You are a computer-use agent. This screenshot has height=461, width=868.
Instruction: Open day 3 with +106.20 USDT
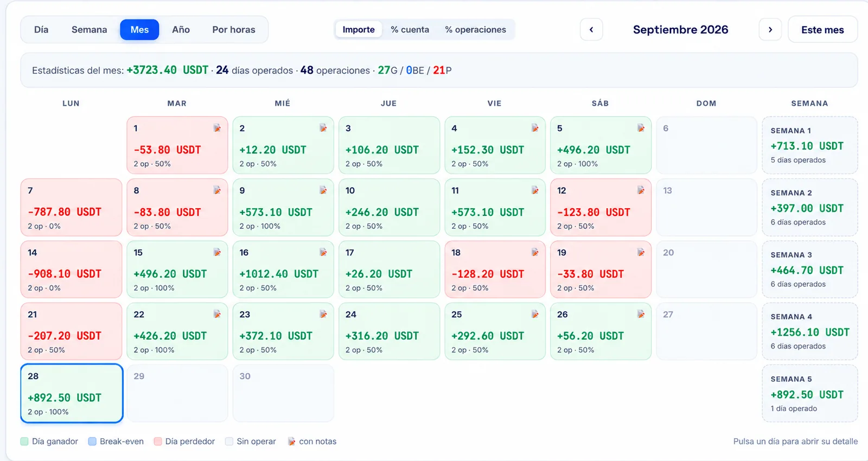[x=389, y=145]
